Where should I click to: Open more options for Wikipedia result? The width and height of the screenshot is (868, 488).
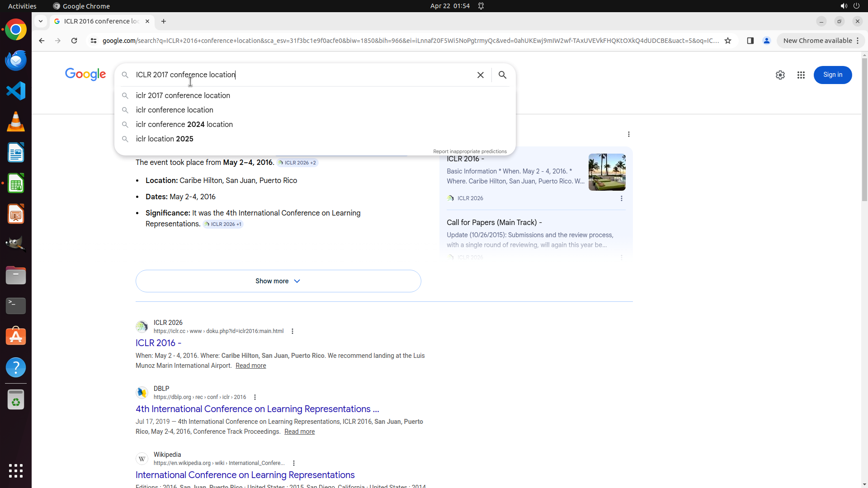294,463
